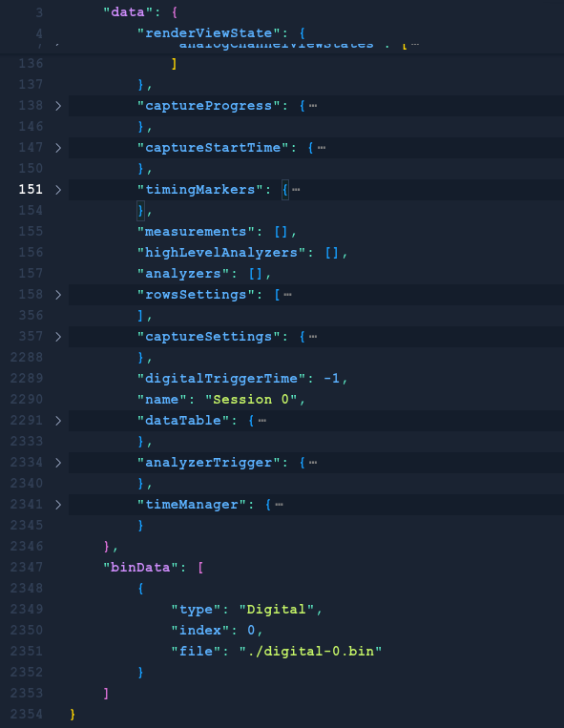Expand the timeManager fold chevron

tap(58, 505)
